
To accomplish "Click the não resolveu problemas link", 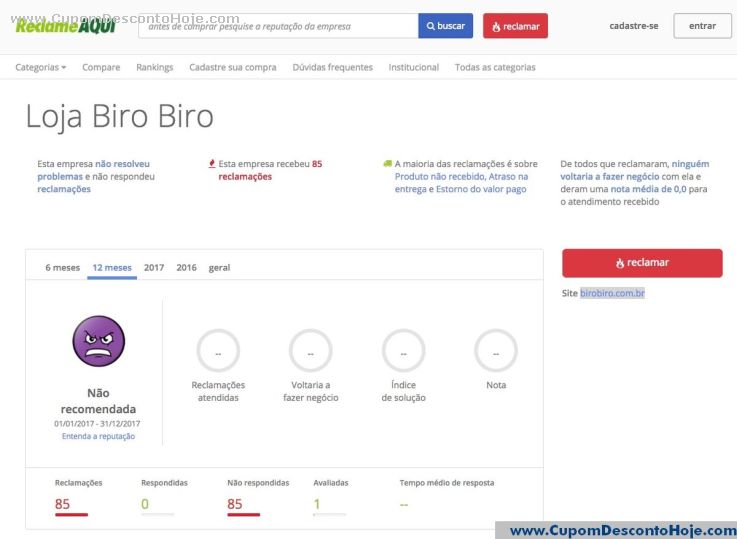I will click(x=94, y=170).
